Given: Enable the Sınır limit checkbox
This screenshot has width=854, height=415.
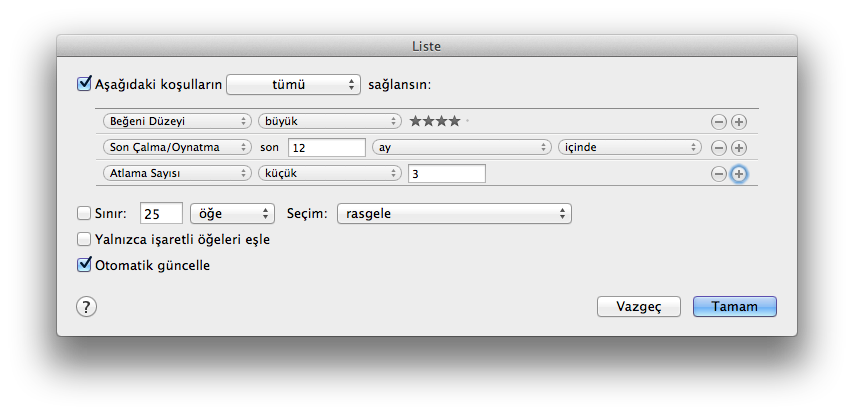Looking at the screenshot, I should [x=85, y=213].
